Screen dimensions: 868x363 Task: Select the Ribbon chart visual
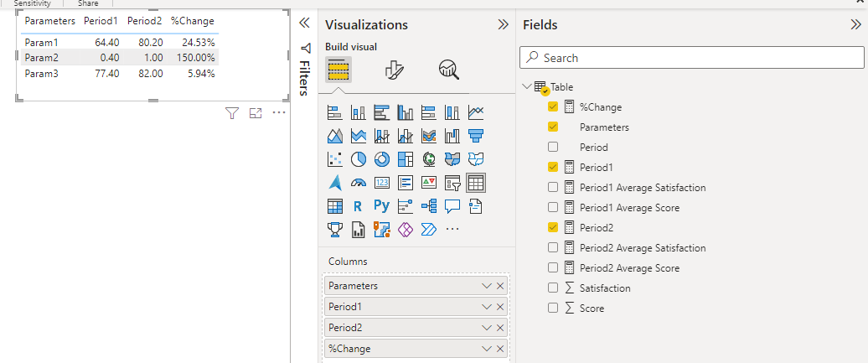tap(428, 136)
